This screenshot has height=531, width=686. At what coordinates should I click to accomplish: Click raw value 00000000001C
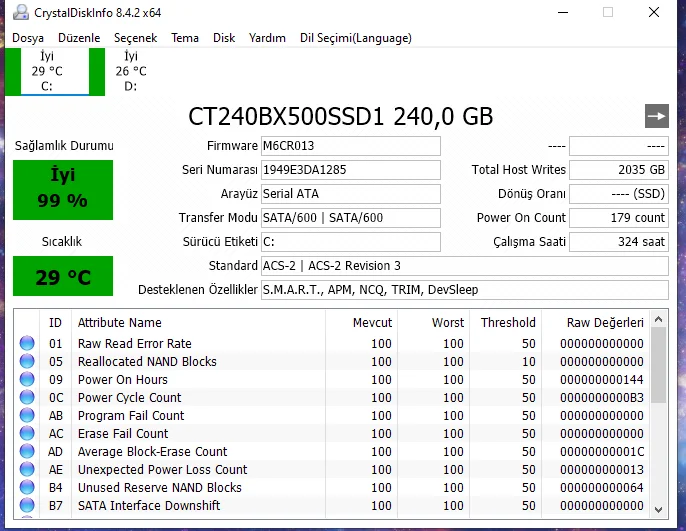[x=602, y=451]
